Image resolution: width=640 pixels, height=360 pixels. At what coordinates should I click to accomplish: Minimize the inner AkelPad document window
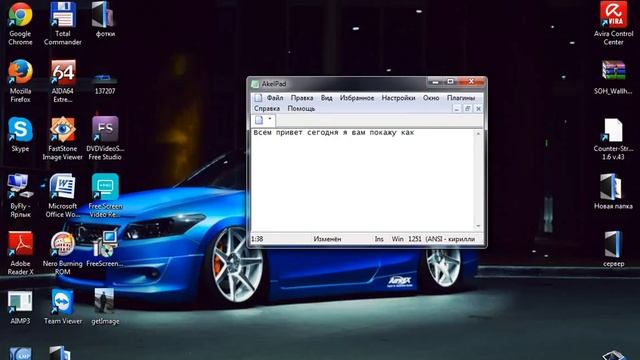(457, 109)
